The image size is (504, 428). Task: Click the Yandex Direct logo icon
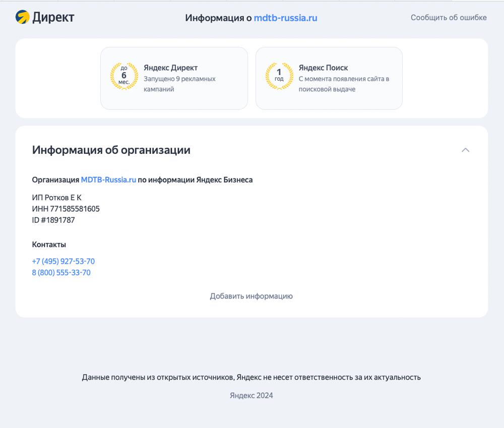[23, 17]
